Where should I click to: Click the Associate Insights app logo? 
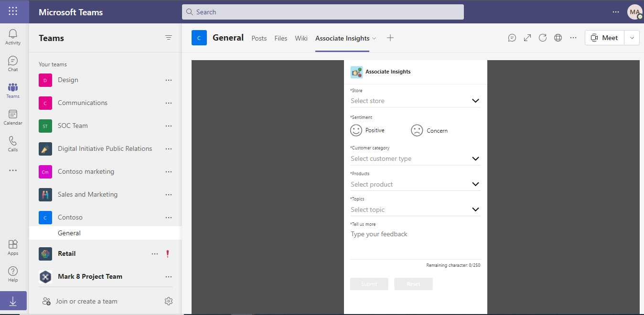click(x=356, y=72)
